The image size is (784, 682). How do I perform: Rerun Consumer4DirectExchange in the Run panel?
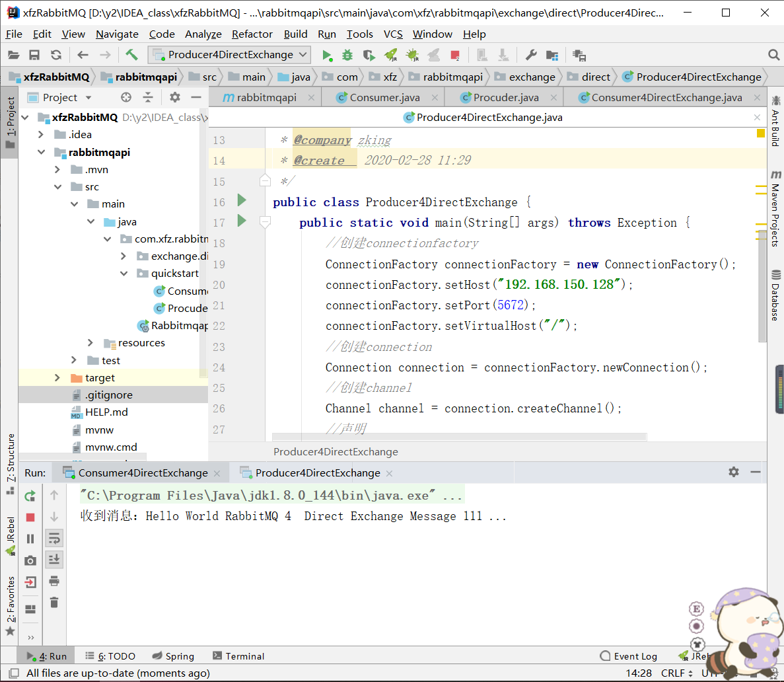coord(30,496)
